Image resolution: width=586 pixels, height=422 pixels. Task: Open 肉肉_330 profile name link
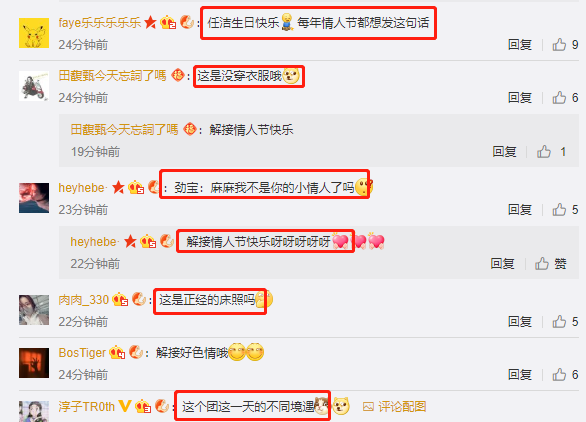84,300
